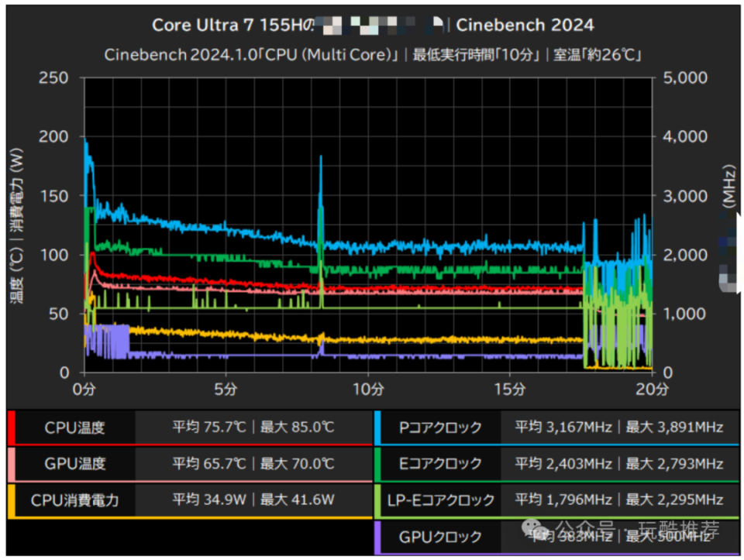This screenshot has height=560, width=744.
Task: Click the 'GPU温度' legend label
Action: coord(75,464)
